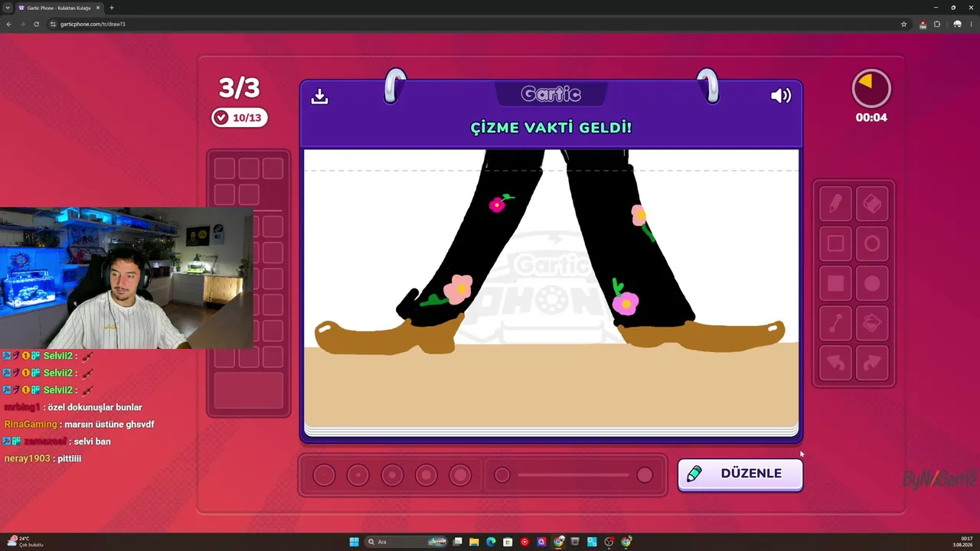Select the eraser tool
Screen dimensions: 980x551
point(872,204)
